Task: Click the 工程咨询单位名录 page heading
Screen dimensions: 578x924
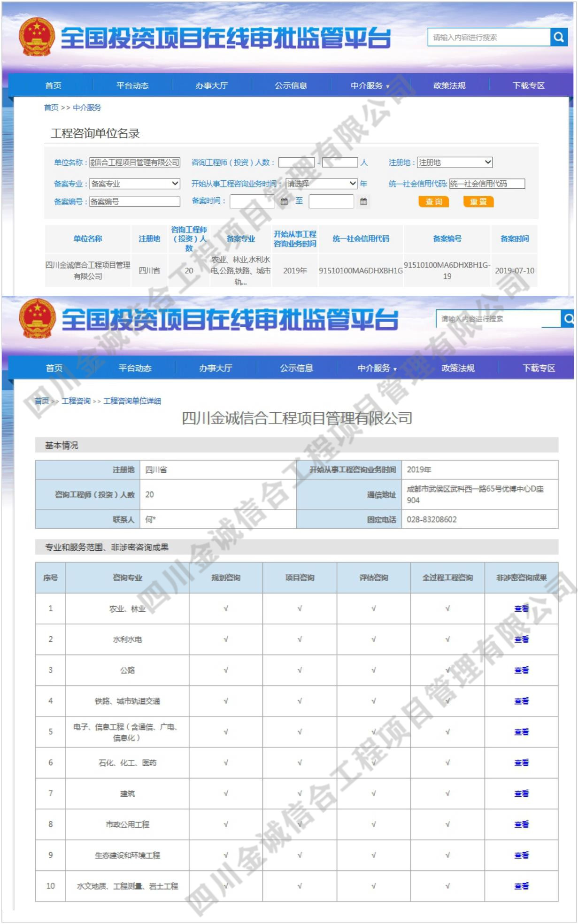Action: 95,133
